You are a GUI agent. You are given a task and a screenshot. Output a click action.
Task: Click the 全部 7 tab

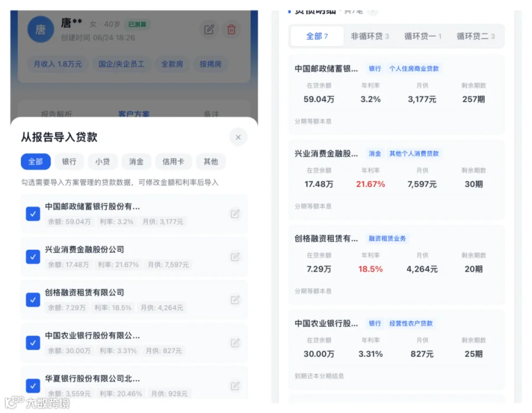tap(317, 36)
